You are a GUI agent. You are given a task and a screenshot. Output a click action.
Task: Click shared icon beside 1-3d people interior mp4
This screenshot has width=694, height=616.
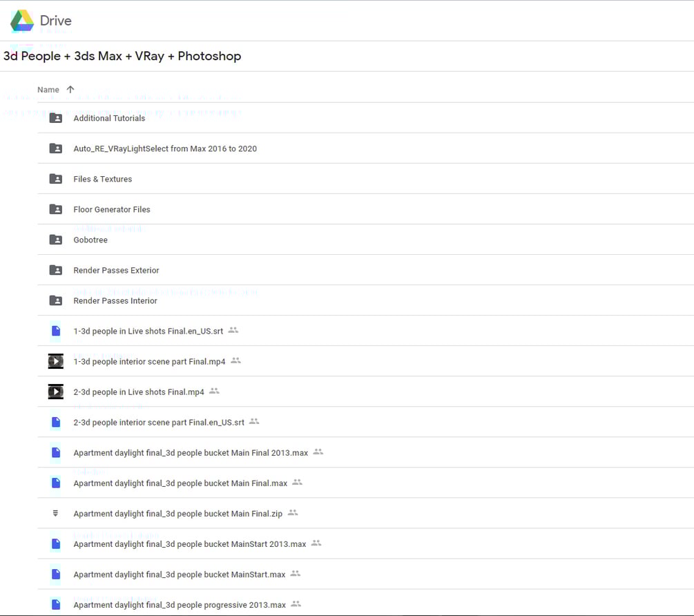coord(236,360)
